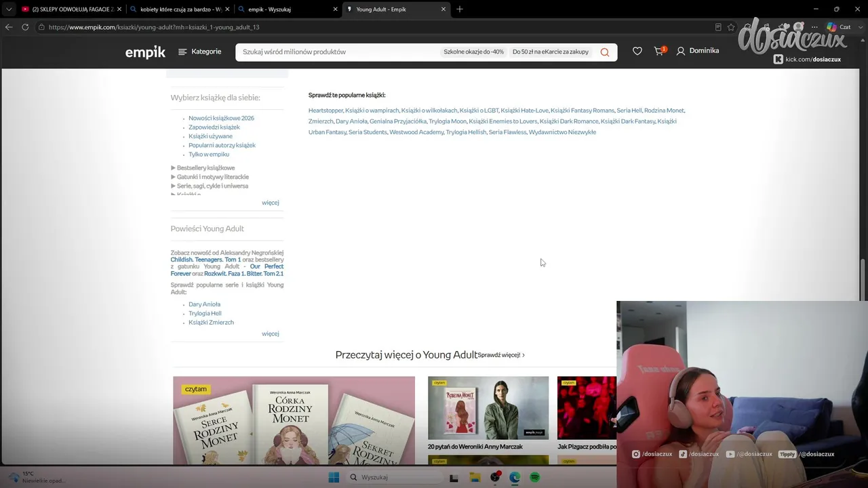The height and width of the screenshot is (488, 868).
Task: Click the empik address bar URL
Action: point(154,27)
